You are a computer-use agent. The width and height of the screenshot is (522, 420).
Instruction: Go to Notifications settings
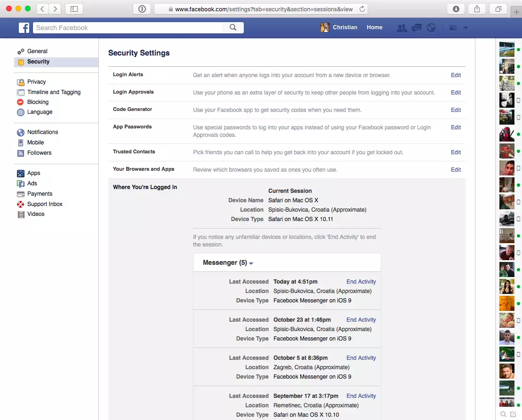(42, 132)
